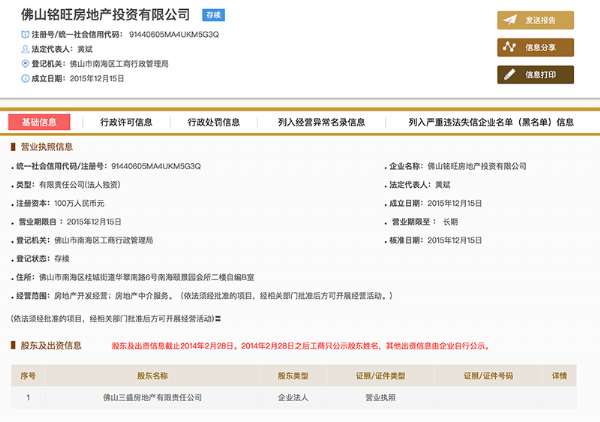This screenshot has width=600, height=422.
Task: Click the clock icon beside 成立日期
Action: tap(23, 77)
